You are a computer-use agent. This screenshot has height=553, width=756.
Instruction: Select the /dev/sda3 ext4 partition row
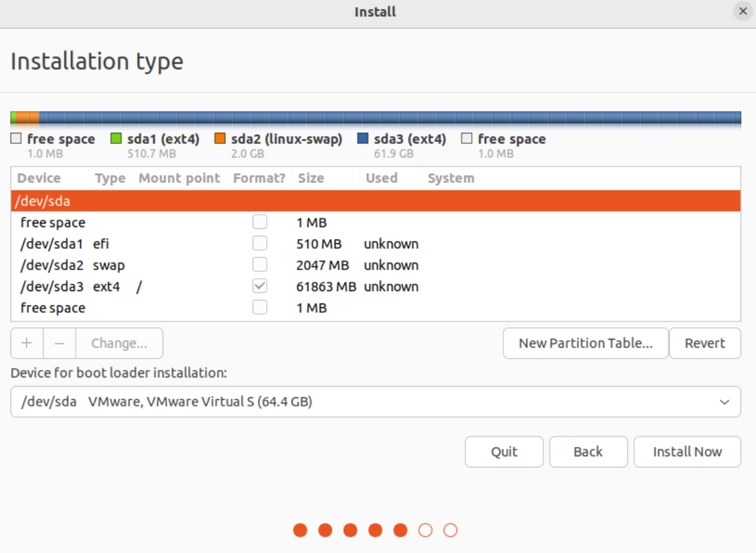pos(376,287)
